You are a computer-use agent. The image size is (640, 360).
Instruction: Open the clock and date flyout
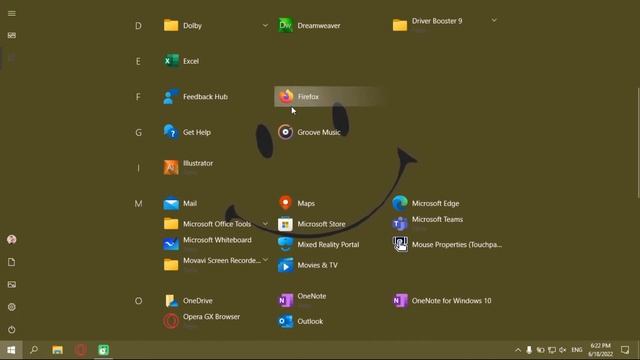[x=600, y=350]
